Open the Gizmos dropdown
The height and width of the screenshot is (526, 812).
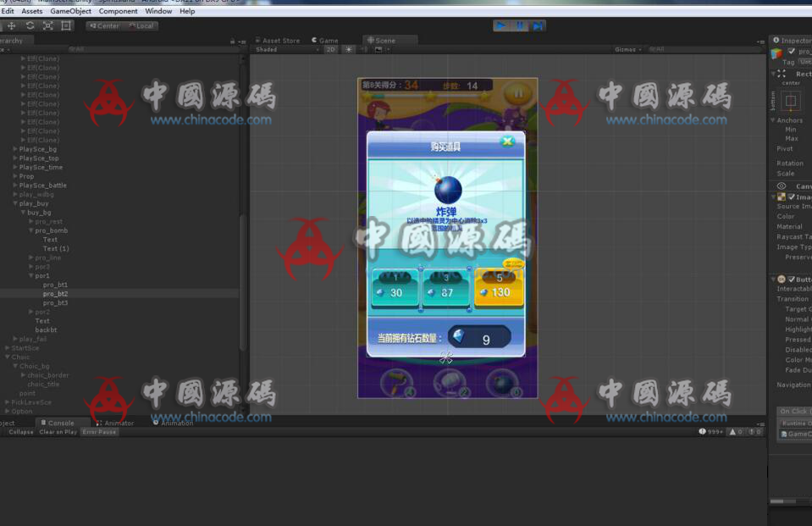(627, 50)
